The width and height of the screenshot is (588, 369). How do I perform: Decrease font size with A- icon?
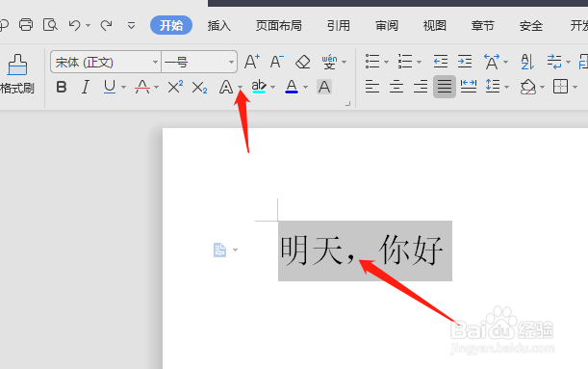(x=277, y=62)
